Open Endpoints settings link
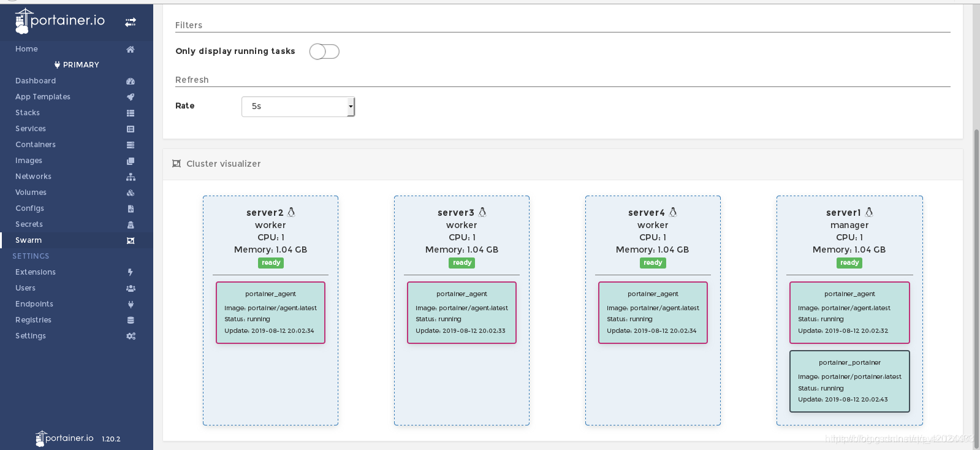 [34, 304]
